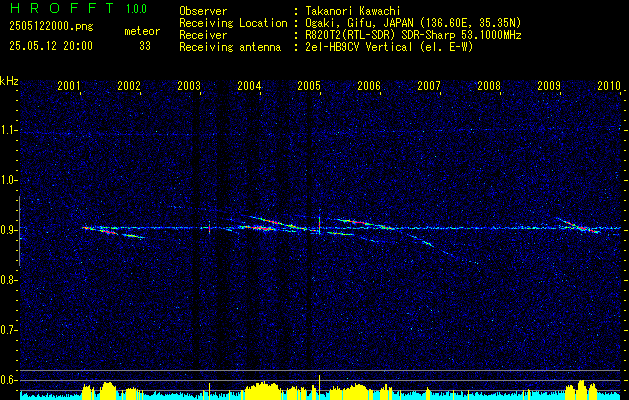Image resolution: width=629 pixels, height=400 pixels.
Task: Click the 0.9 kHz frequency label
Action: click(8, 230)
